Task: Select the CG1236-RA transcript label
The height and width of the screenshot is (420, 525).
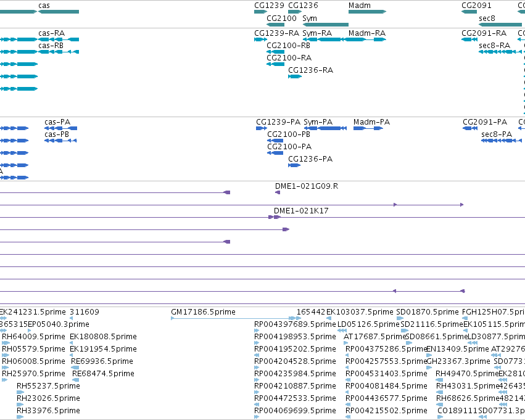Action: tap(311, 70)
